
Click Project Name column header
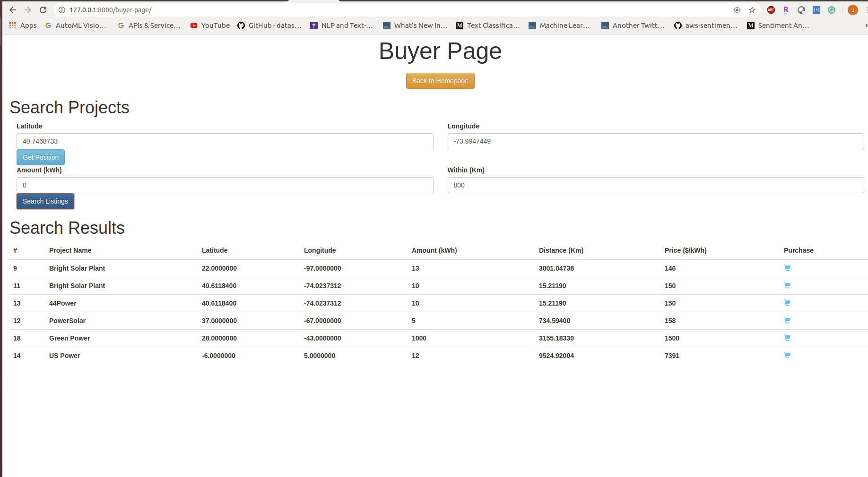click(70, 250)
